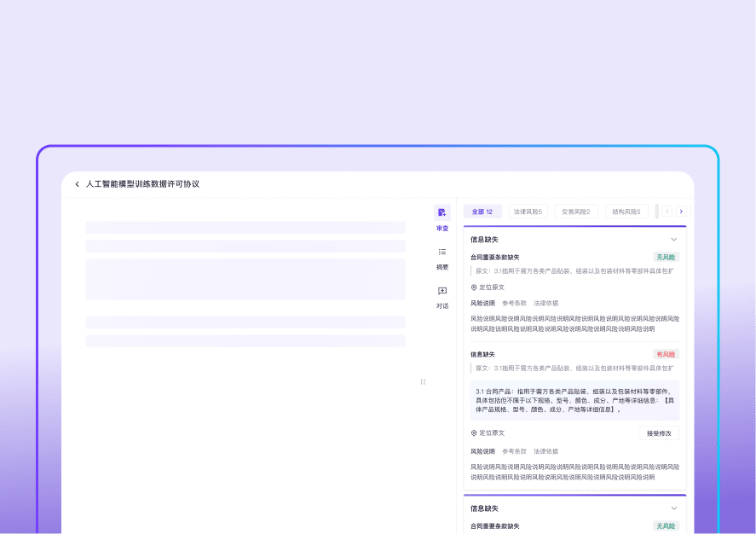
Task: Switch to the 结构风险5 tab
Action: (626, 212)
